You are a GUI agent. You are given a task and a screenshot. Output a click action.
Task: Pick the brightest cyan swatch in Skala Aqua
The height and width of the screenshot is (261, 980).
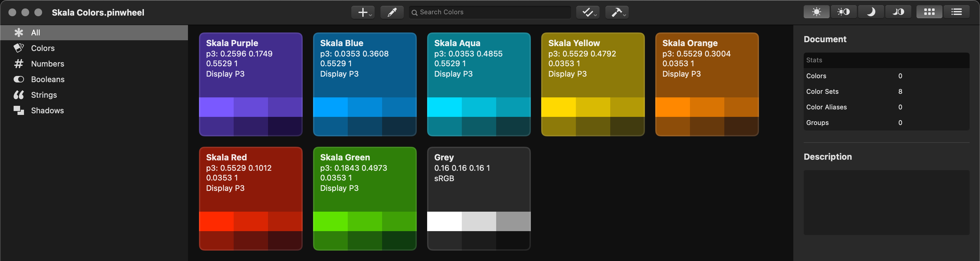coord(444,107)
